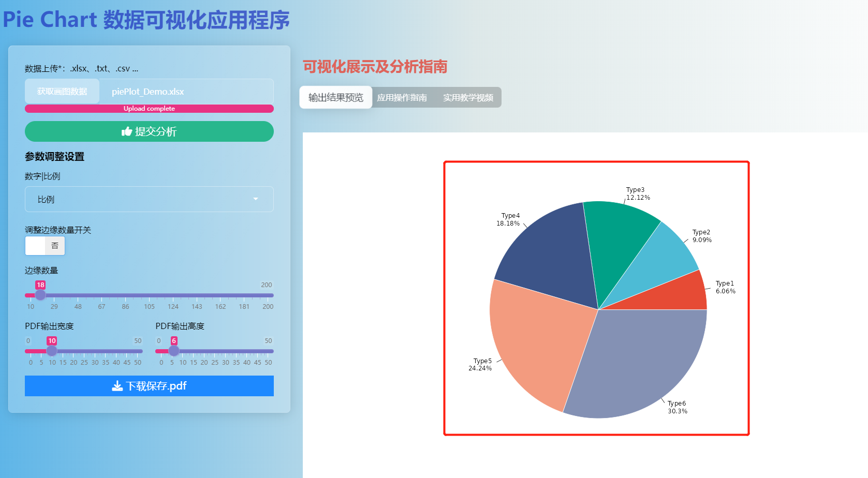Switch to the 应用操作指南 tab
This screenshot has height=478, width=868.
pos(403,97)
